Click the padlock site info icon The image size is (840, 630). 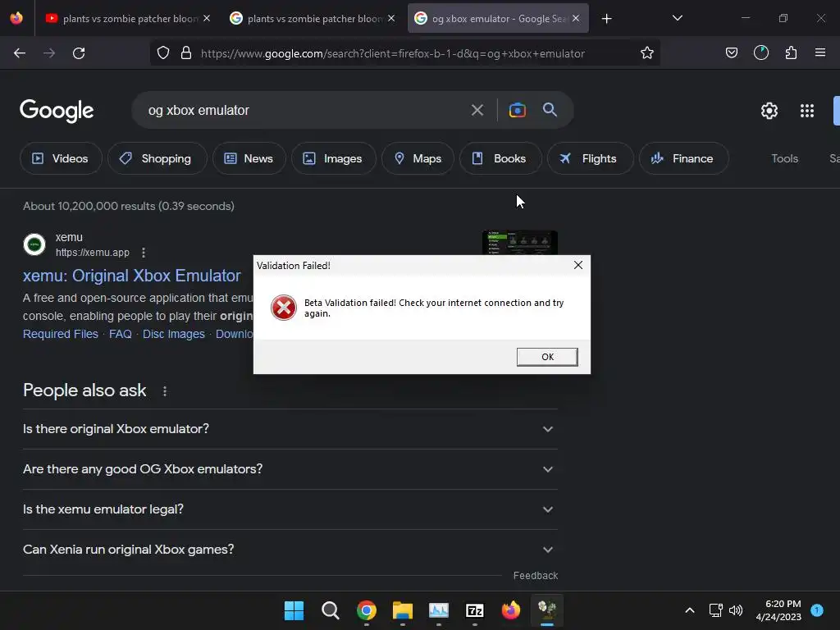coord(186,53)
